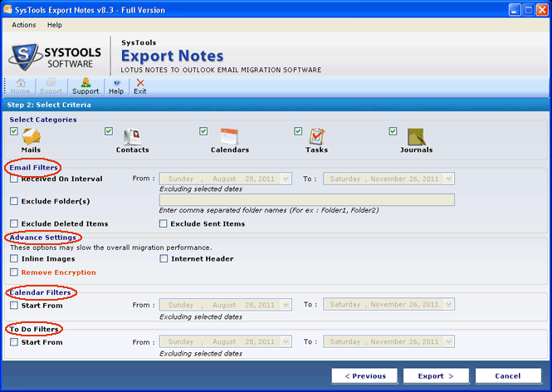This screenshot has height=392, width=552.
Task: Click the app icon in title bar
Action: click(7, 9)
